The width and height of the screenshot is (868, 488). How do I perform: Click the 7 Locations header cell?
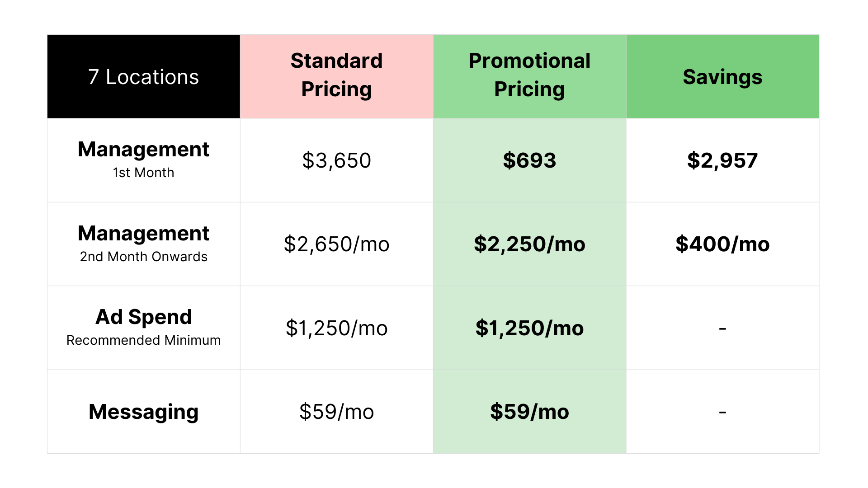pos(144,76)
